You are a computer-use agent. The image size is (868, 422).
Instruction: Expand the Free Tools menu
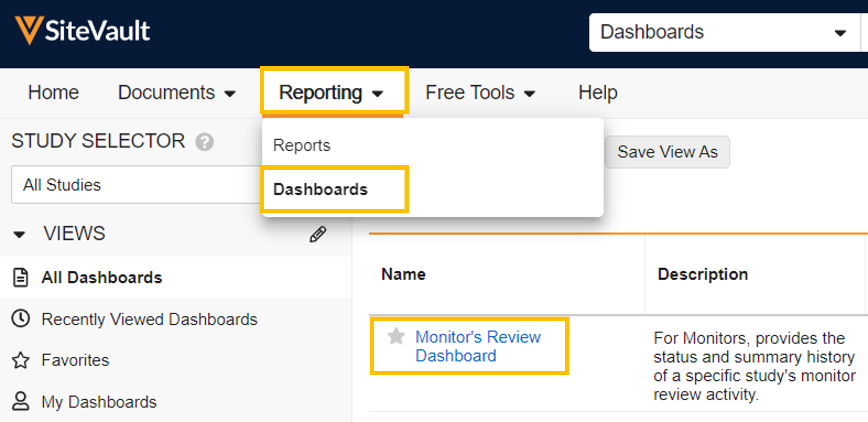[x=480, y=93]
